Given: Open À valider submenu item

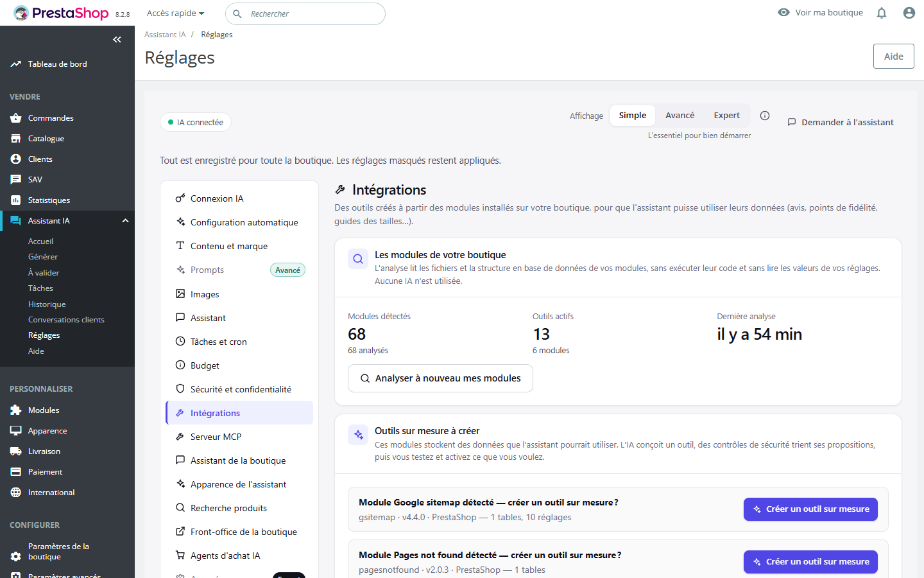Looking at the screenshot, I should point(44,273).
